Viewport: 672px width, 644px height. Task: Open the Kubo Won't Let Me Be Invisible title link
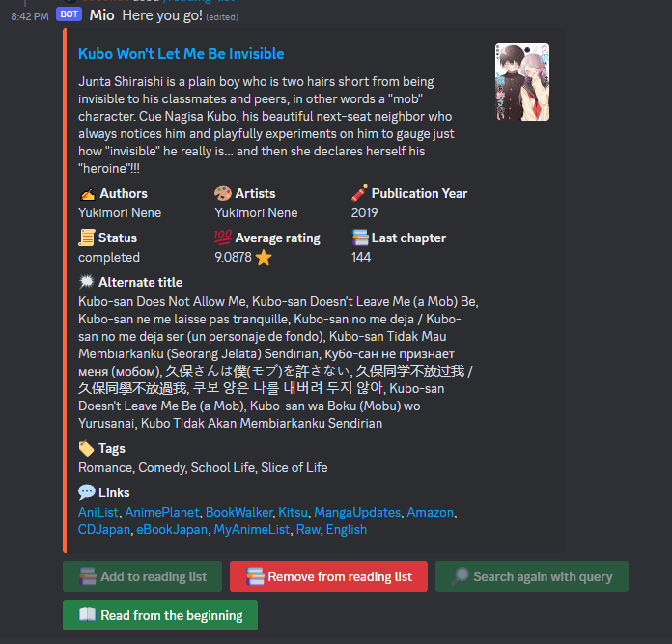pyautogui.click(x=181, y=54)
